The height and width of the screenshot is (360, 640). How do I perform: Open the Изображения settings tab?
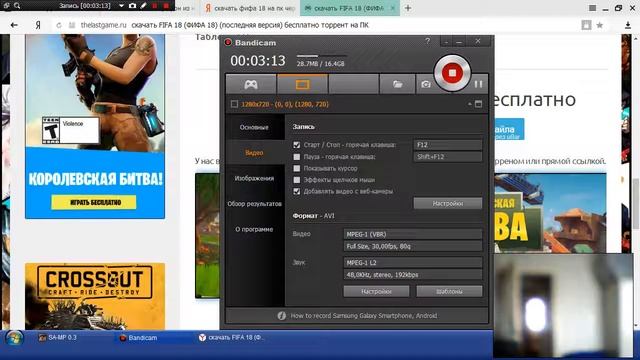click(x=254, y=178)
